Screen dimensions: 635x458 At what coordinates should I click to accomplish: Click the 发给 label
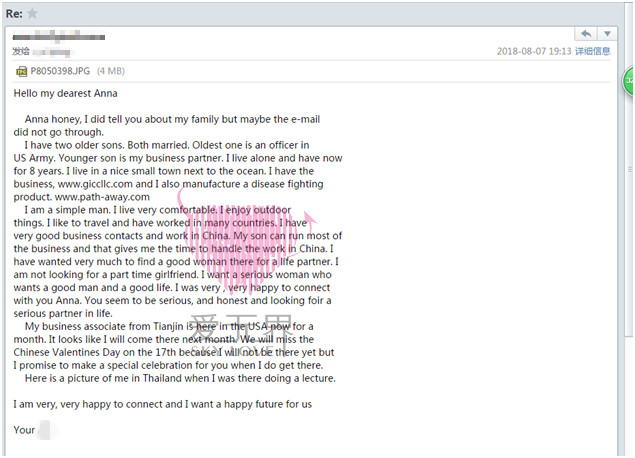click(x=20, y=50)
